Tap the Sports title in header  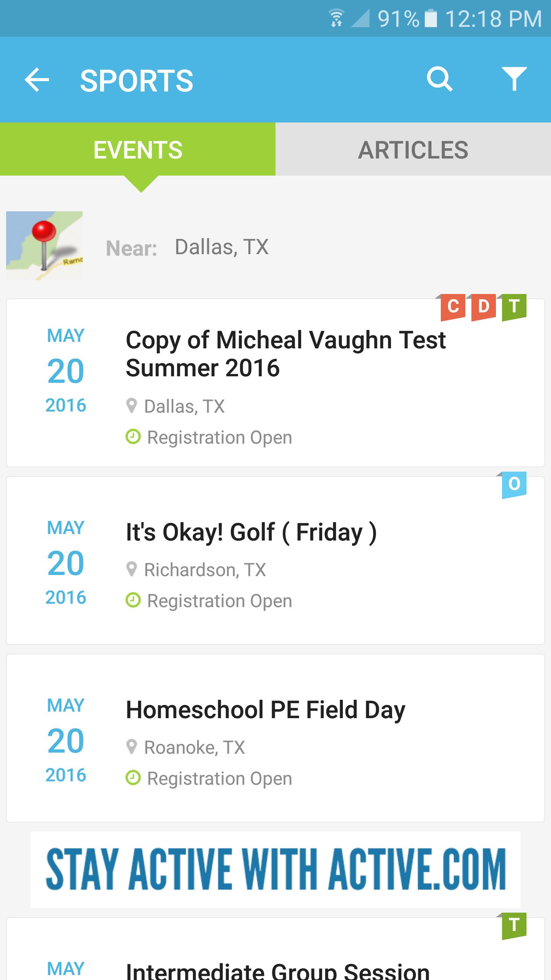point(137,80)
